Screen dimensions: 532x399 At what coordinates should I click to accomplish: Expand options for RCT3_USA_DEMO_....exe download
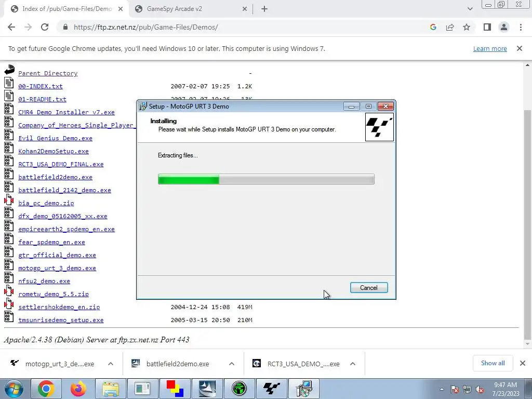(x=353, y=364)
